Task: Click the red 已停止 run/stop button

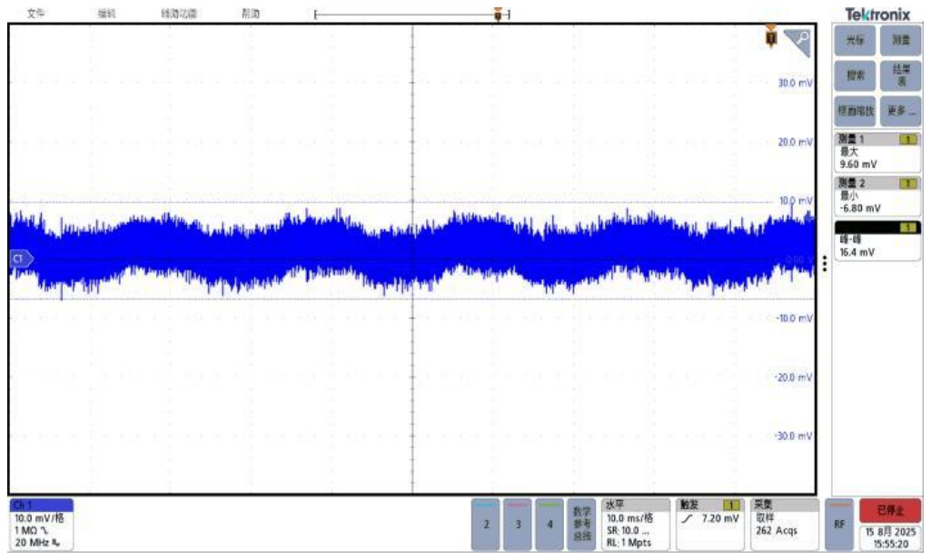Action: click(x=890, y=510)
